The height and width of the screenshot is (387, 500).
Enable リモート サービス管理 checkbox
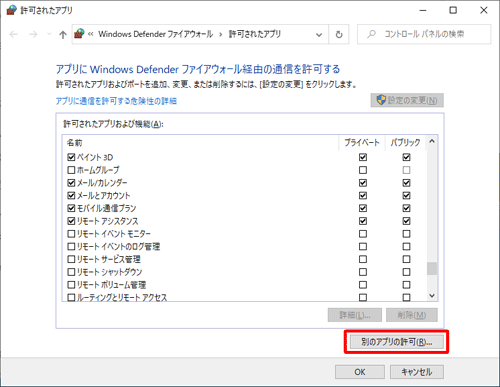(x=71, y=259)
